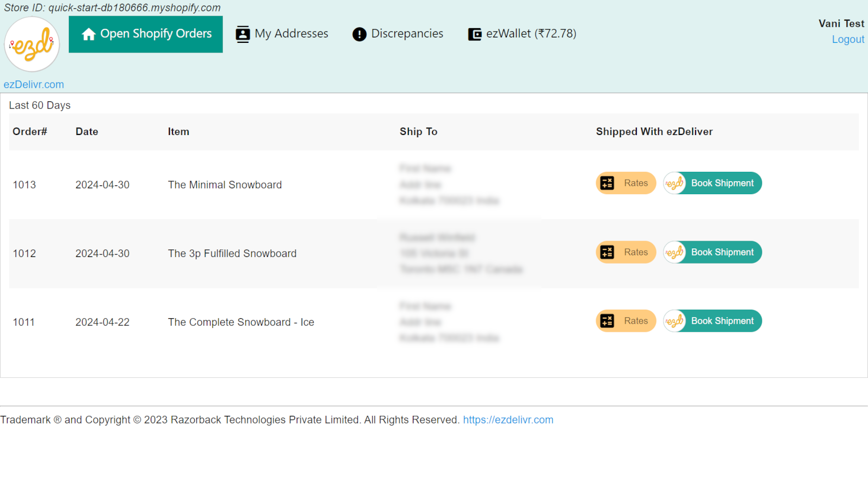Open the Discrepancies page
868x488 pixels.
point(407,34)
